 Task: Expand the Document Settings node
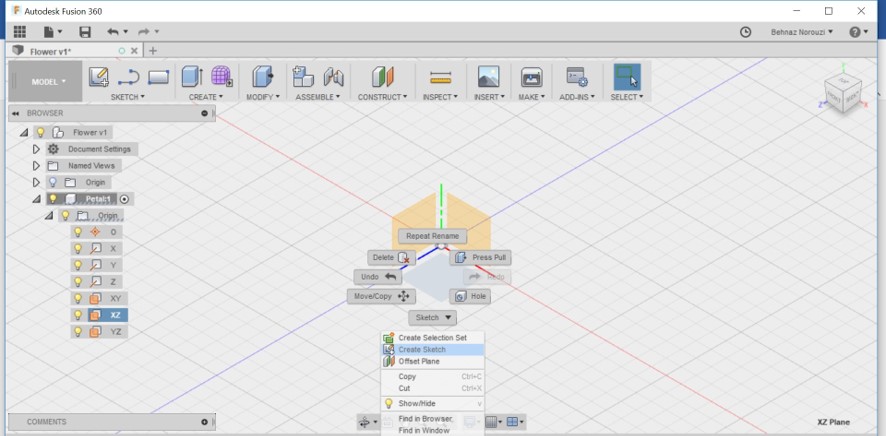(x=36, y=149)
